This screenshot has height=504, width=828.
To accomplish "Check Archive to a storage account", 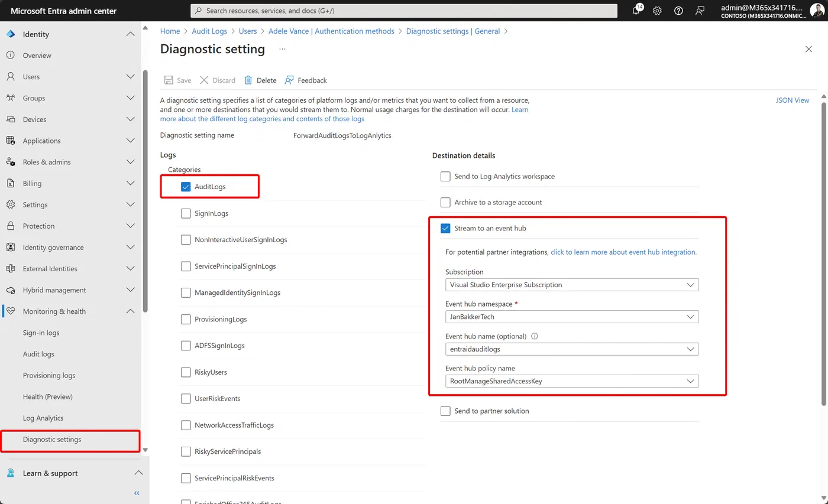I will point(445,202).
